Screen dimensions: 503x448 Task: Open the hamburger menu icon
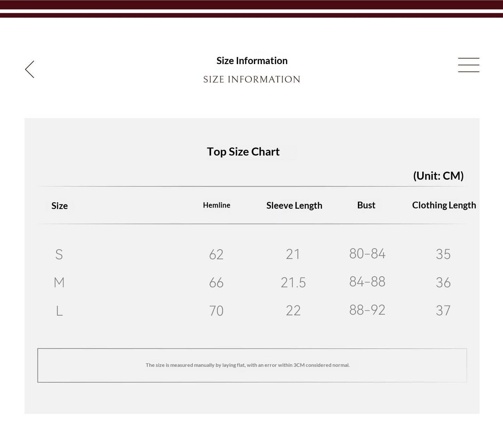click(x=469, y=65)
